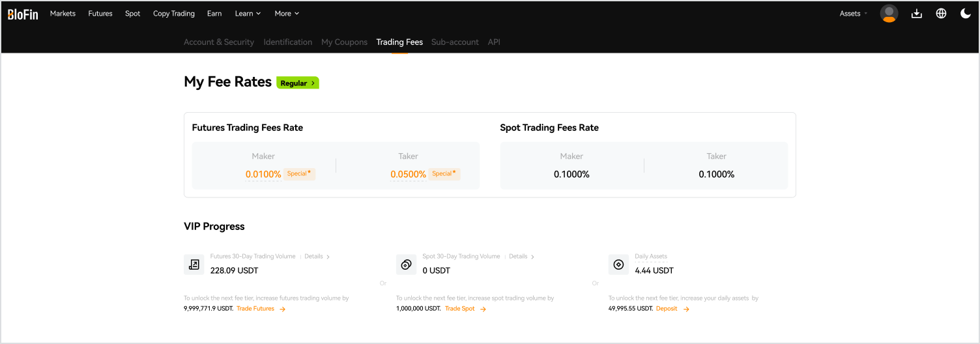Click the Spot trading volume icon
This screenshot has height=344, width=980.
point(406,265)
